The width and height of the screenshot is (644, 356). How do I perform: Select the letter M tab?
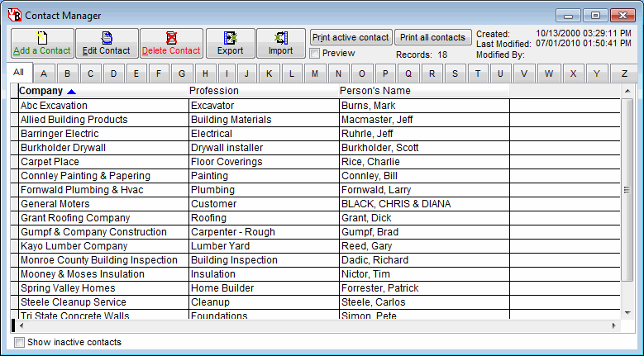coord(315,74)
